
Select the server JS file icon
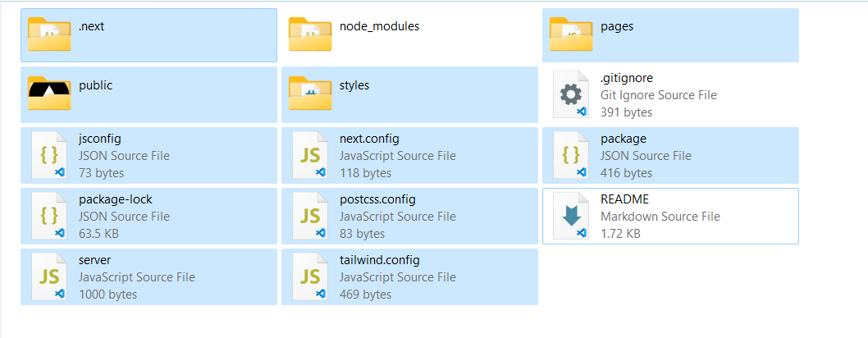tap(48, 276)
